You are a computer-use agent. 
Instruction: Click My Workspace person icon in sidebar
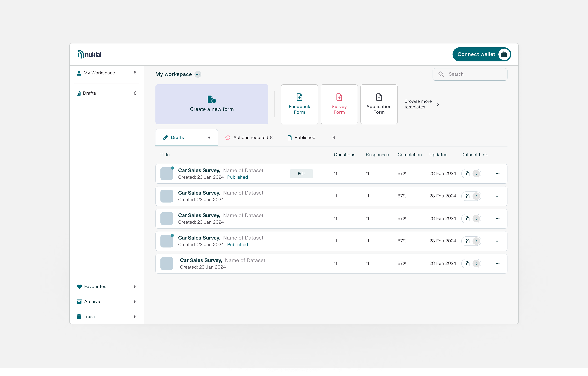[x=79, y=73]
